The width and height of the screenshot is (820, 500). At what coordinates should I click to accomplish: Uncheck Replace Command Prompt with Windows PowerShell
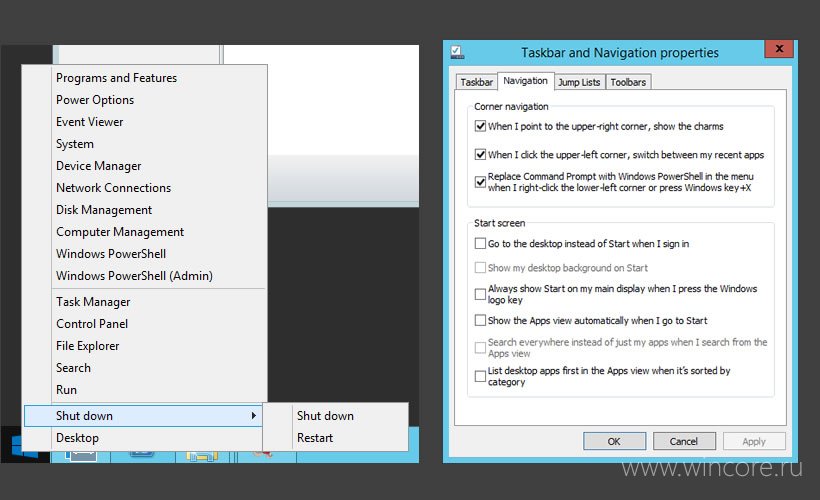480,181
